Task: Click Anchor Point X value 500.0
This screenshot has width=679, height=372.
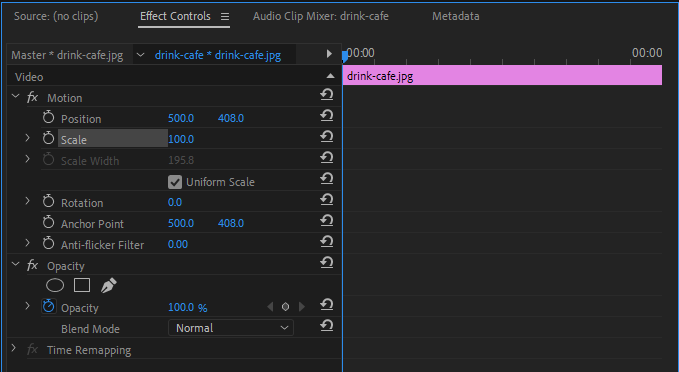Action: pyautogui.click(x=181, y=223)
